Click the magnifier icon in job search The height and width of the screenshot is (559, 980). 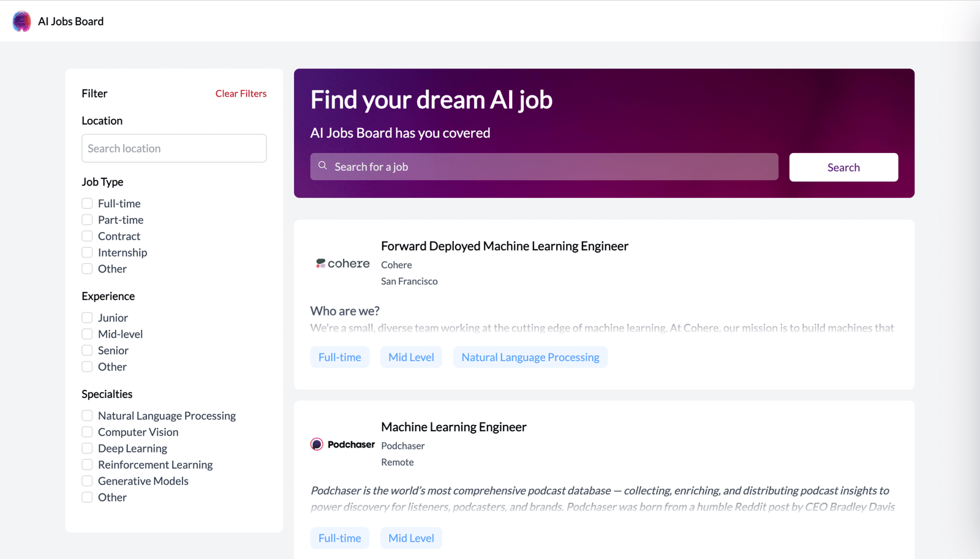point(323,166)
